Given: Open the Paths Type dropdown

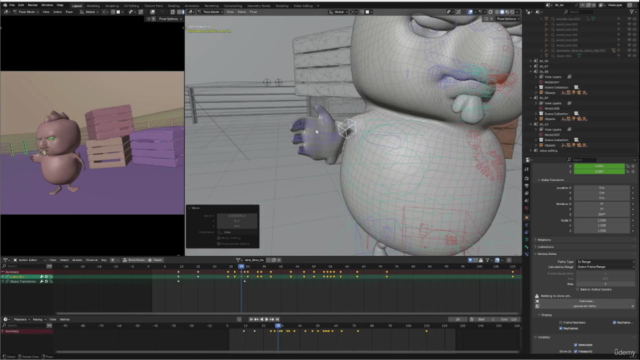Looking at the screenshot, I should (x=605, y=262).
